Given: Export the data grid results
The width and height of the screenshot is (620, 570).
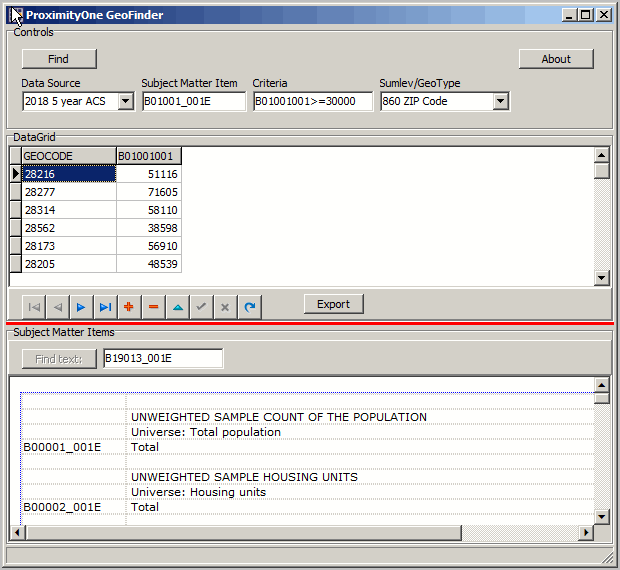Looking at the screenshot, I should pyautogui.click(x=333, y=304).
